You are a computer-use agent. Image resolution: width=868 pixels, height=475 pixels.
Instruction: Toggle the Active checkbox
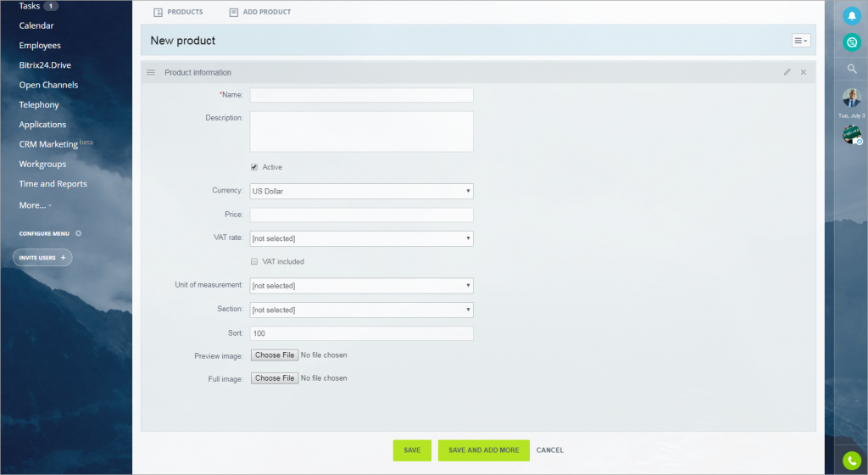point(254,166)
